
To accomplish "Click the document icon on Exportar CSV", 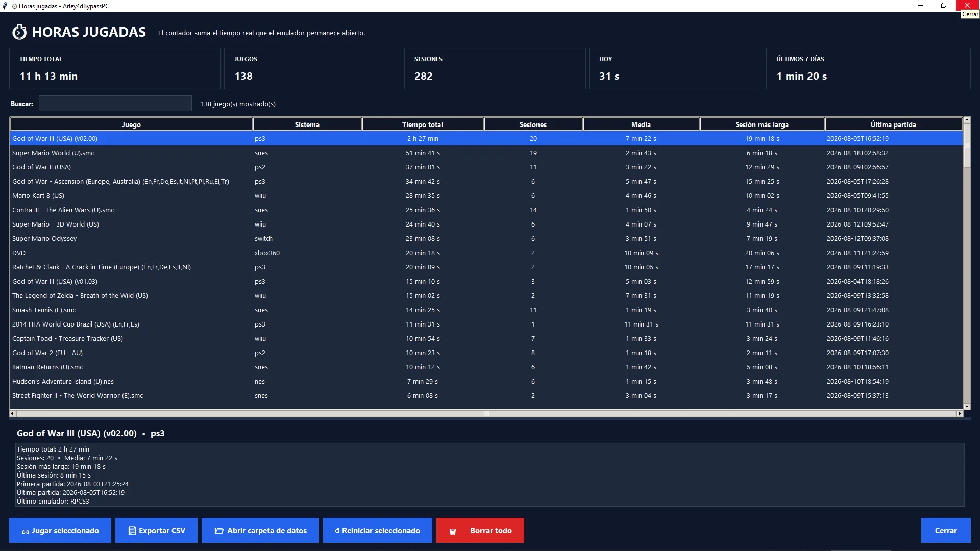I will click(132, 531).
